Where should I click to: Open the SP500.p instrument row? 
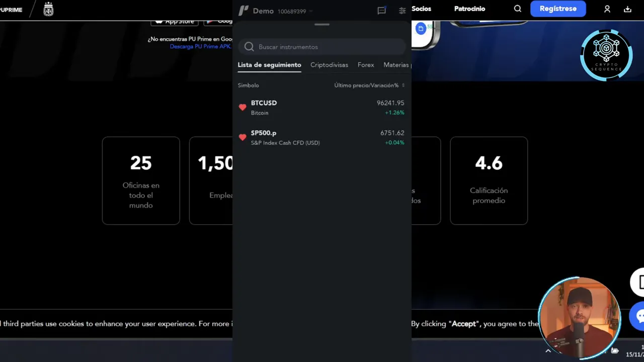tap(322, 137)
